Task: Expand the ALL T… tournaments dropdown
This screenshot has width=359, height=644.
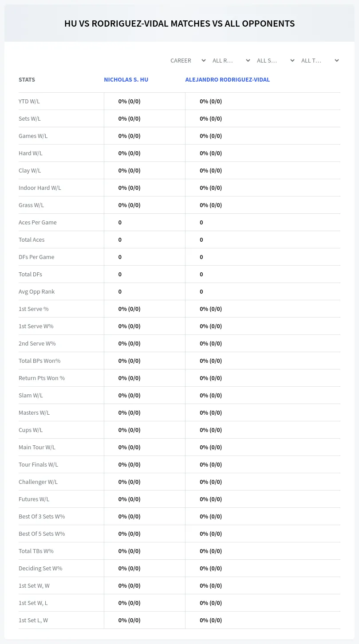Action: (320, 60)
